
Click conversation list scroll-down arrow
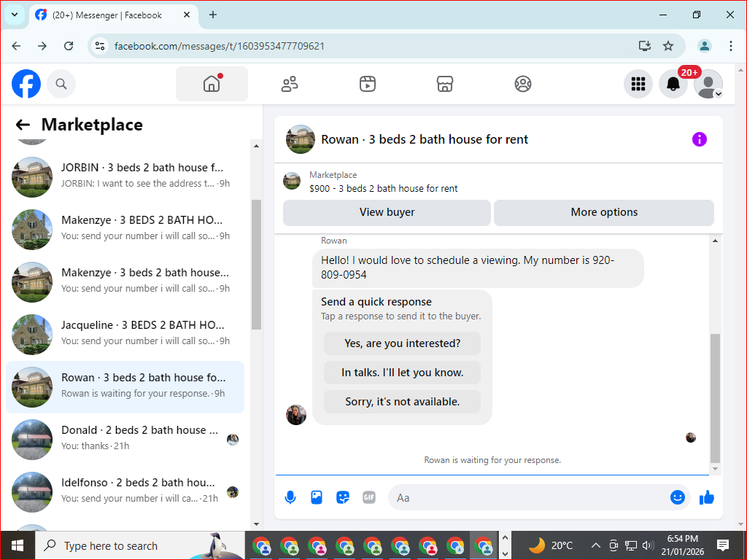(256, 524)
